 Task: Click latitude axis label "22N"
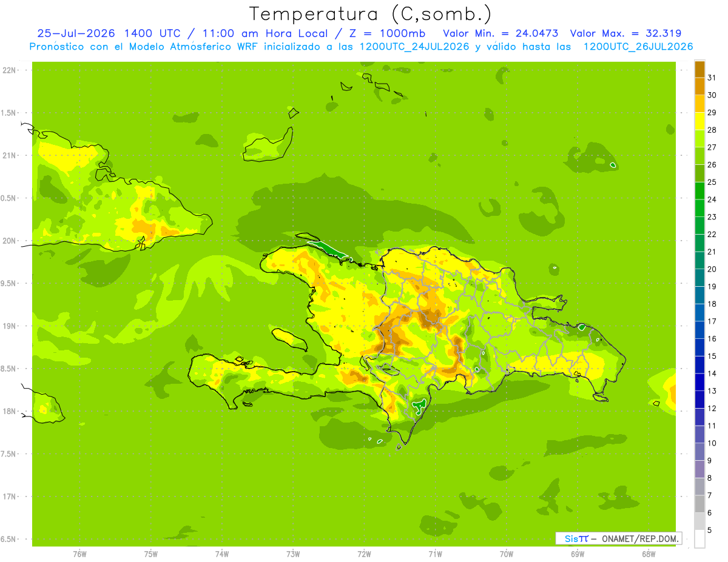[x=10, y=70]
